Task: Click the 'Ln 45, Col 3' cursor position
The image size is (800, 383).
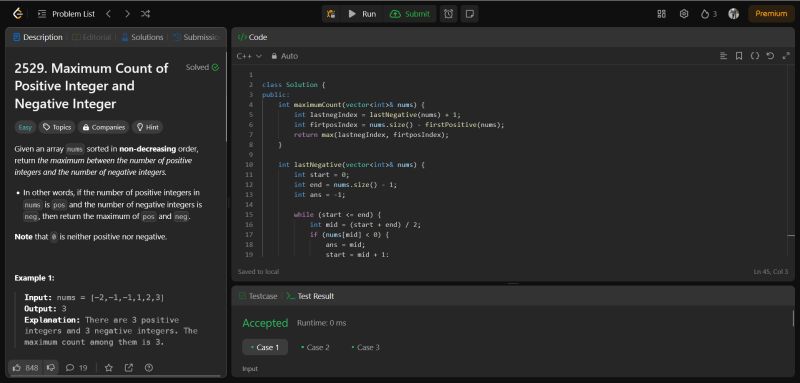Action: [x=771, y=272]
